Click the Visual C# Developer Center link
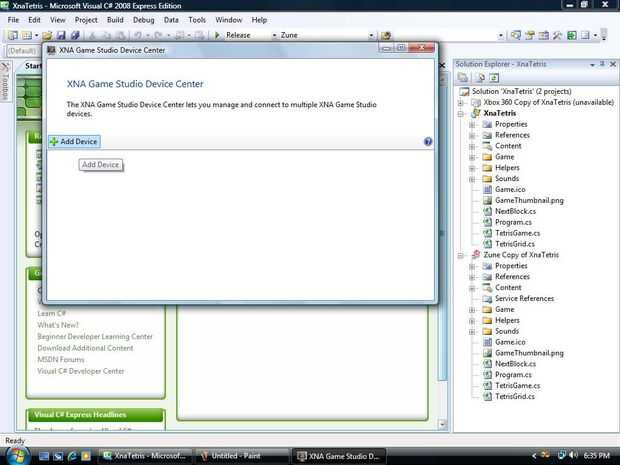 pyautogui.click(x=81, y=371)
